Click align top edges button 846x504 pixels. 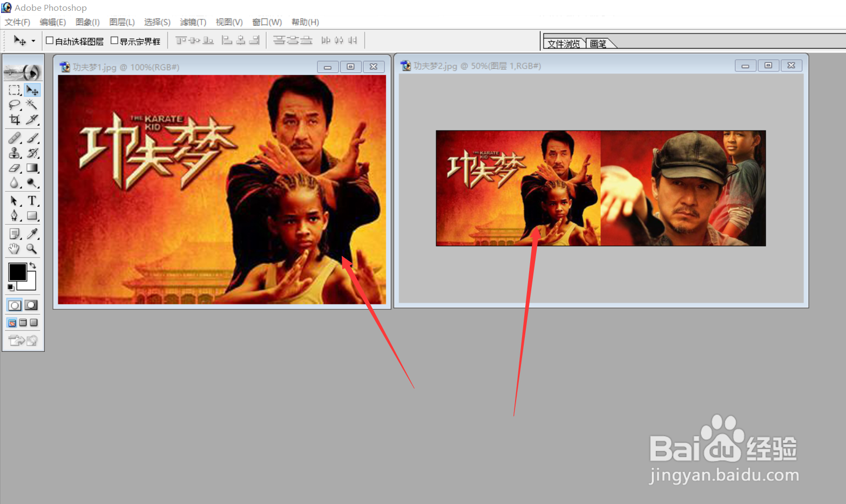click(x=181, y=40)
